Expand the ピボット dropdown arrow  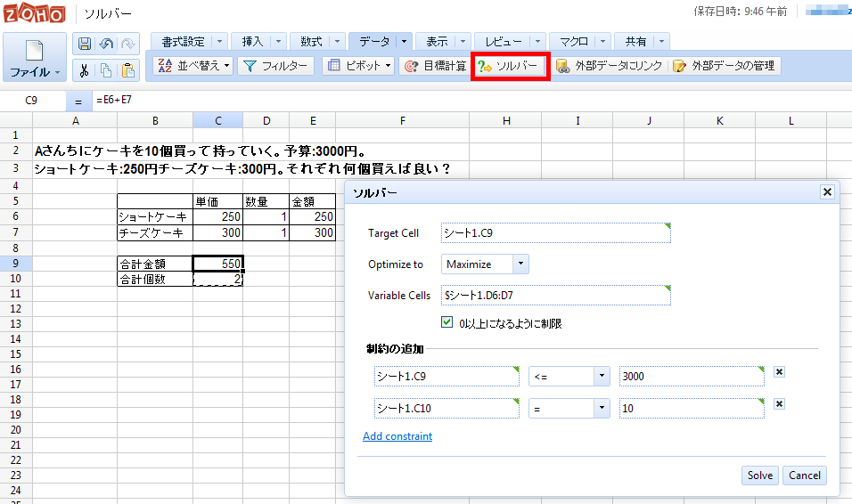coord(388,66)
